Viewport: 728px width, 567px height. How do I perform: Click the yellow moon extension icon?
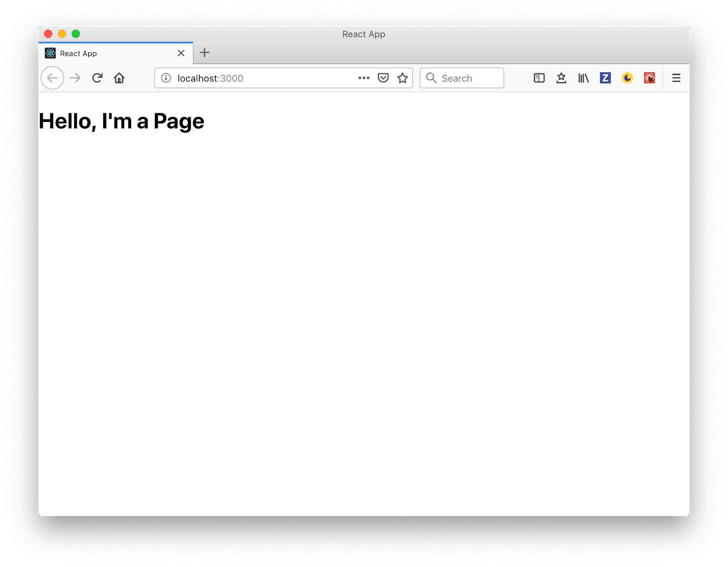pyautogui.click(x=627, y=78)
